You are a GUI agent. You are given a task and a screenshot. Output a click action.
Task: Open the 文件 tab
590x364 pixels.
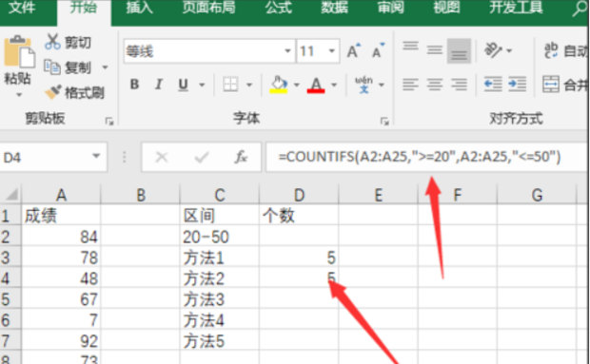[x=22, y=8]
